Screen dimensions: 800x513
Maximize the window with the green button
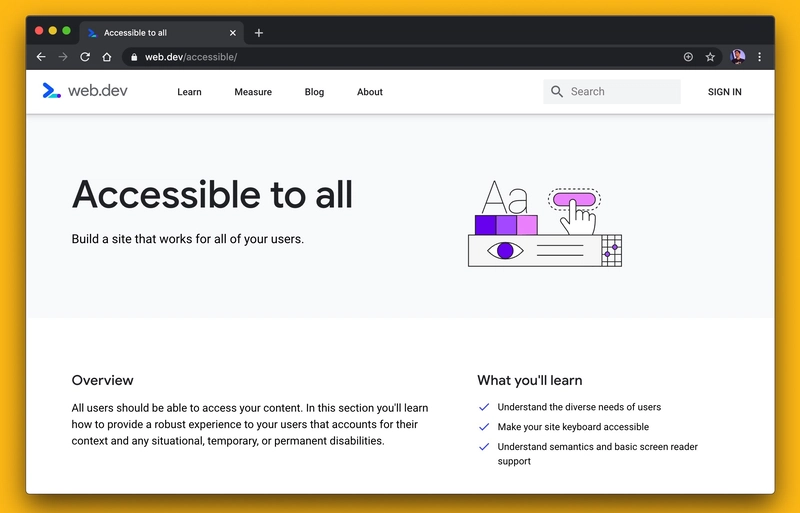coord(66,31)
